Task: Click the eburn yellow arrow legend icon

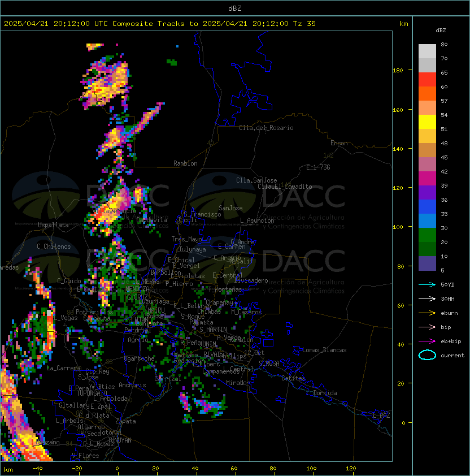Action: coord(427,313)
